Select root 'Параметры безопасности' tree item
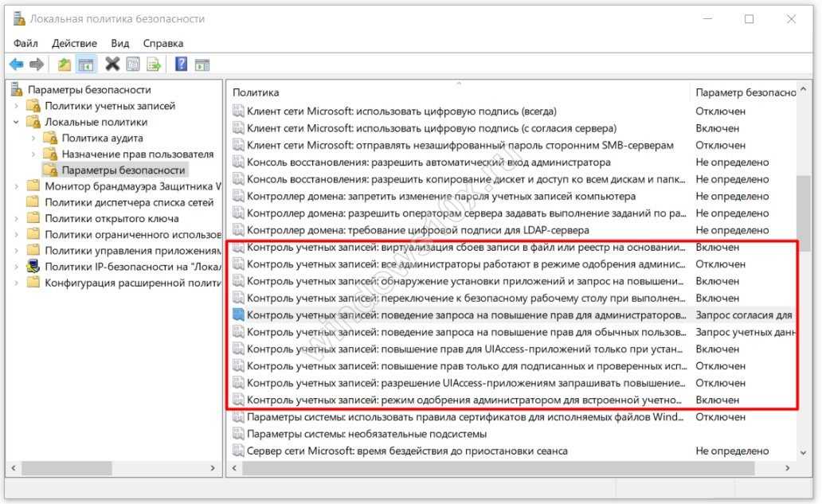The width and height of the screenshot is (822, 504). pyautogui.click(x=89, y=90)
